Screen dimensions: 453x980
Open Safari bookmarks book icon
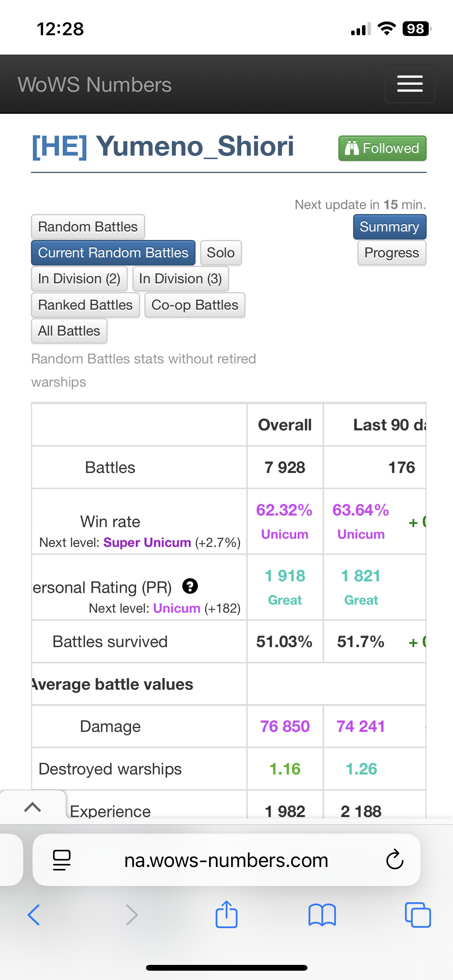tap(322, 915)
